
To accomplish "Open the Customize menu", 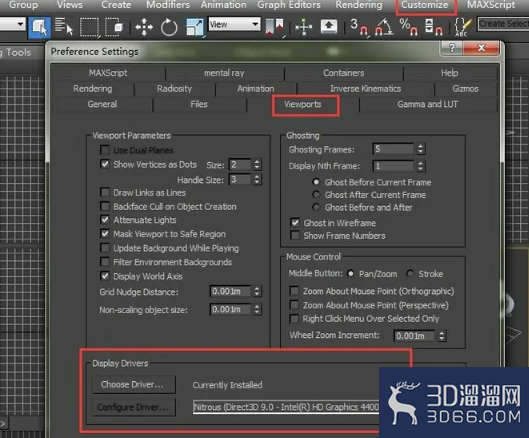I will point(425,5).
